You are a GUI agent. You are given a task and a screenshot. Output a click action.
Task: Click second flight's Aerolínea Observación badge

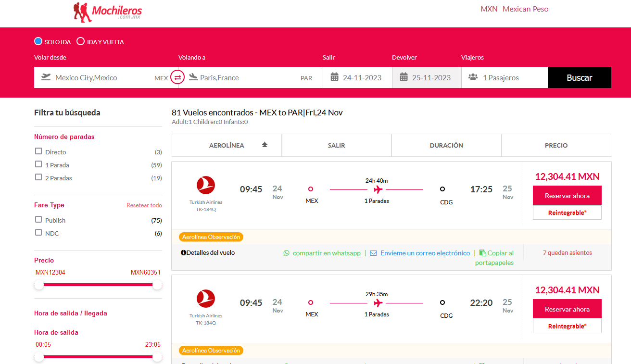pos(211,351)
